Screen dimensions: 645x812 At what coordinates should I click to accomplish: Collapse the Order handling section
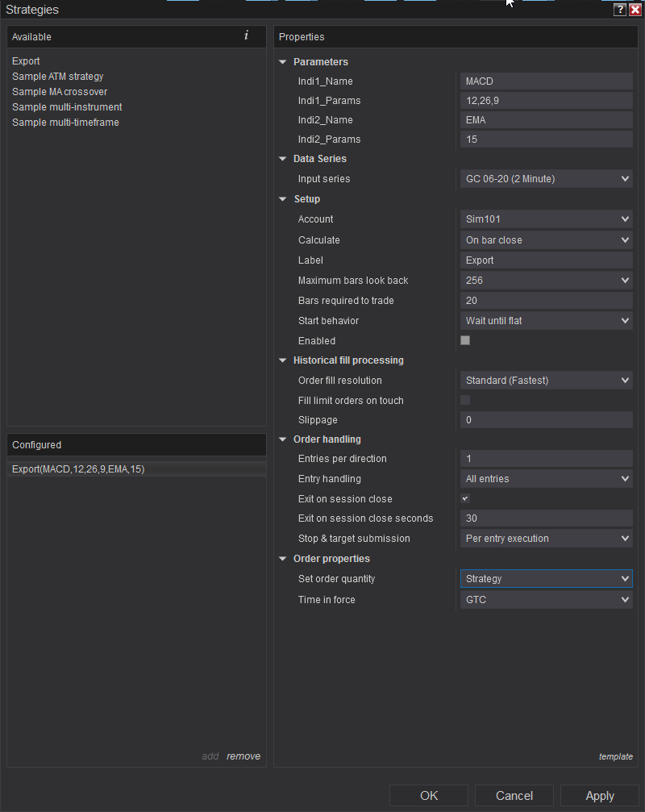click(283, 439)
